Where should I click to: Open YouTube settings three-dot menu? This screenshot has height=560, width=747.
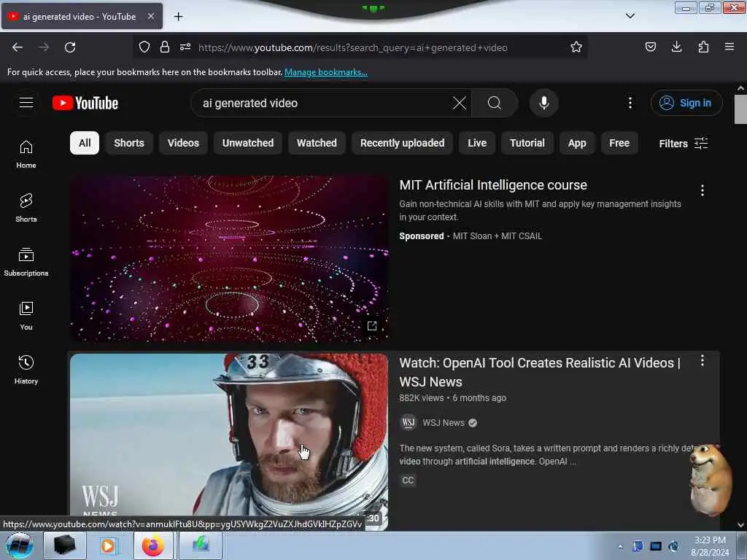(x=630, y=103)
